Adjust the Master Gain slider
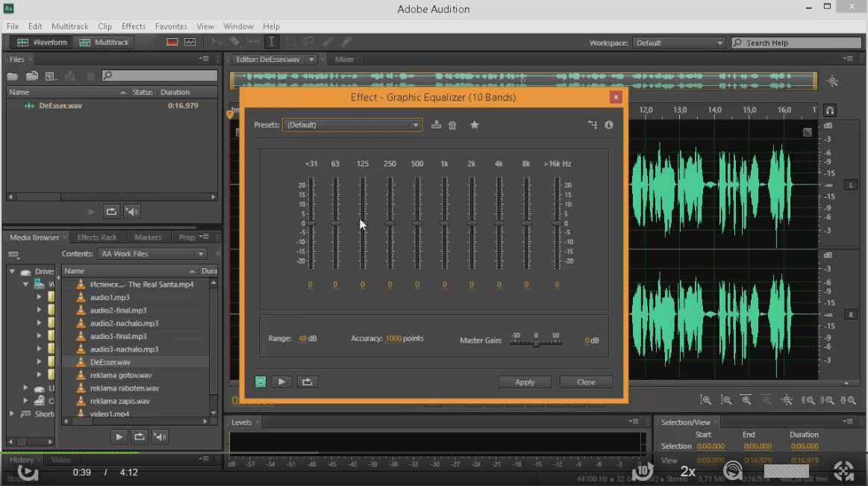Screen dimensions: 868x486 [536, 343]
